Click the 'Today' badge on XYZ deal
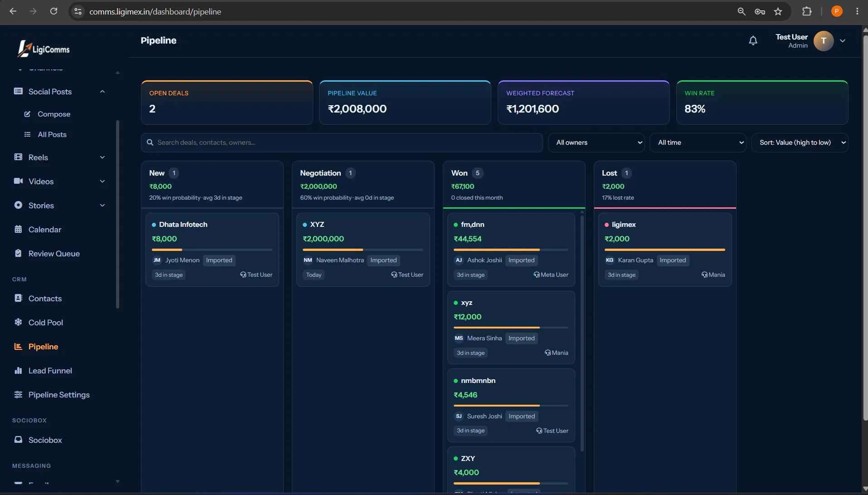868x495 pixels. click(314, 274)
